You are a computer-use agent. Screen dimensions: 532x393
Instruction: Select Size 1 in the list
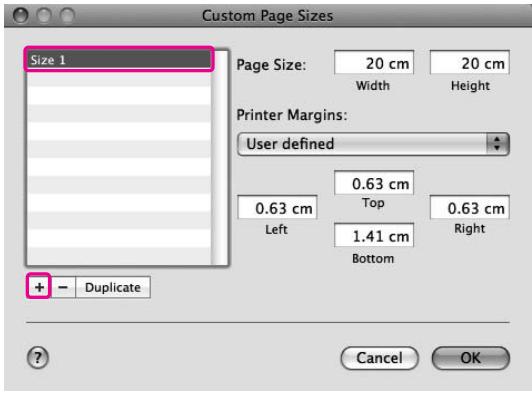[x=119, y=60]
